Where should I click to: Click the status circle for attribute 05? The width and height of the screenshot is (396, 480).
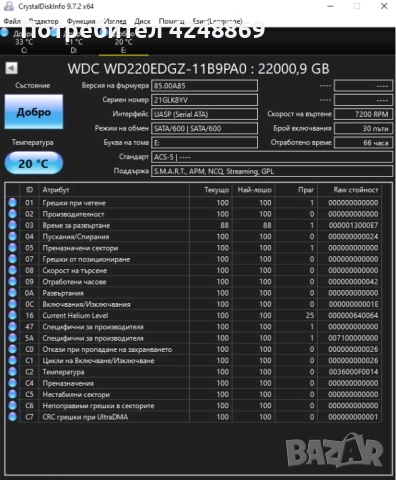click(x=13, y=248)
